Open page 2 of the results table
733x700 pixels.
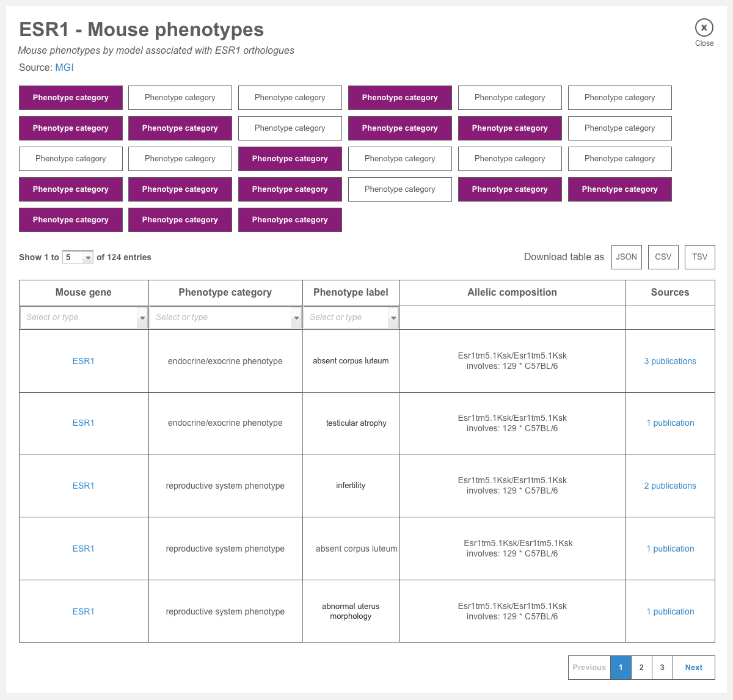(641, 667)
